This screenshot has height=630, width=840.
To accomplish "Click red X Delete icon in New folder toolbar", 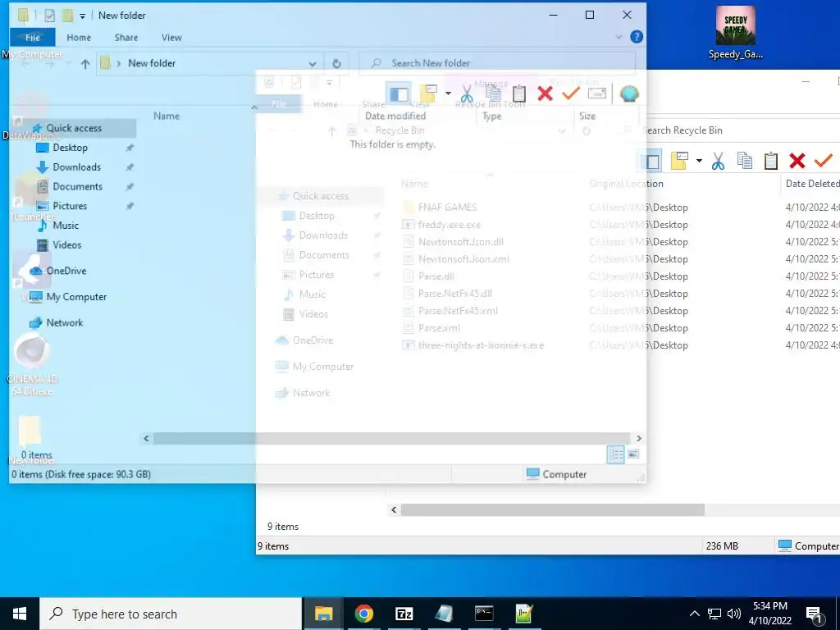I will tap(545, 94).
